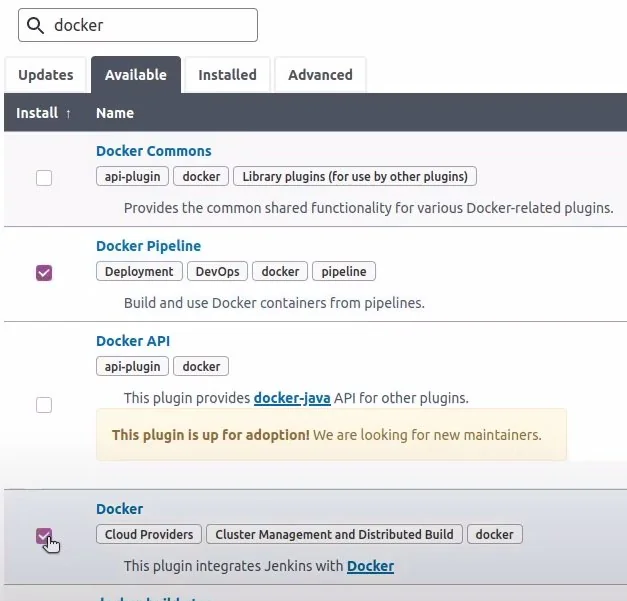Click the Deployment tag

139,272
